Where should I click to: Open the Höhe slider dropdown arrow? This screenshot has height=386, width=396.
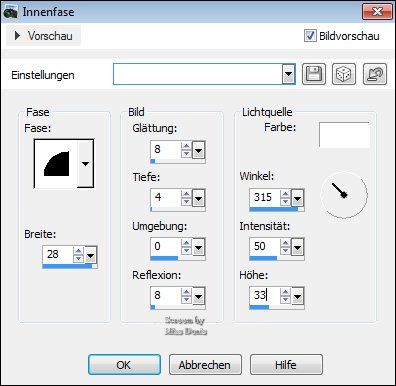pos(297,296)
